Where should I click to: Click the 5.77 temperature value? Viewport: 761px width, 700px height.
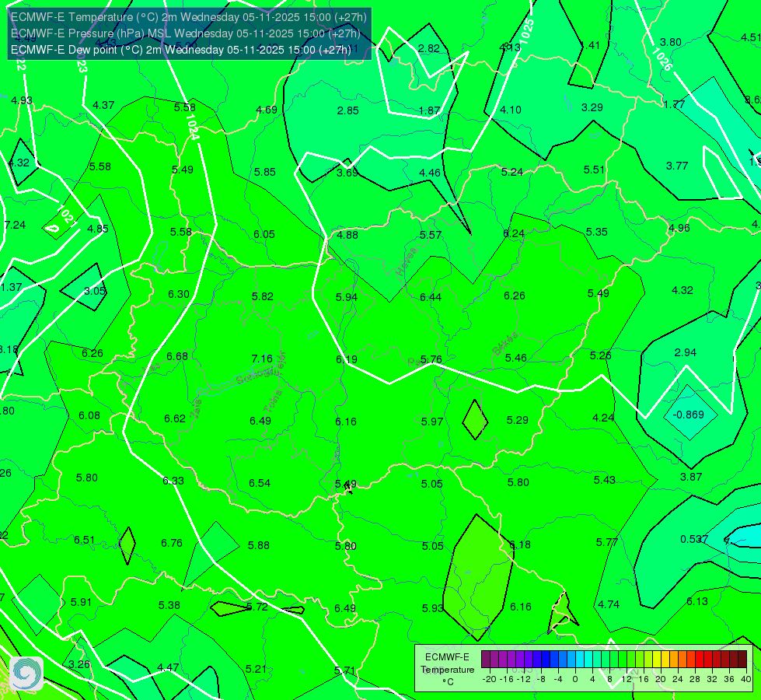(x=606, y=542)
